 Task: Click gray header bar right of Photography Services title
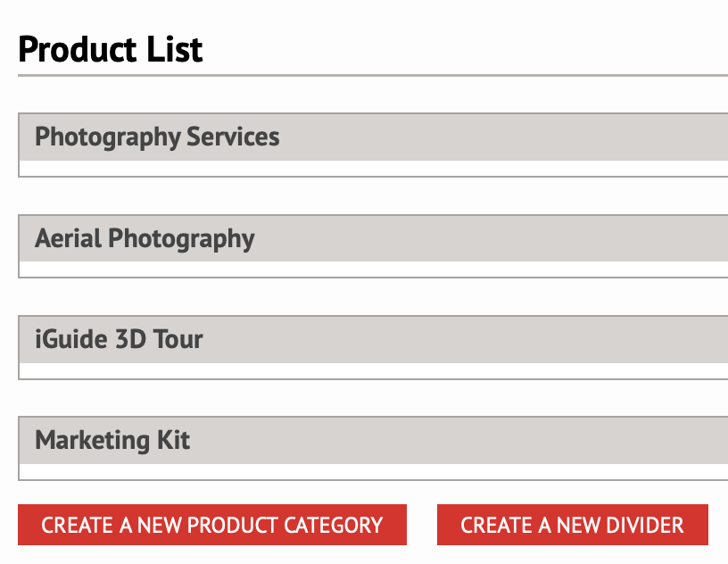point(504,137)
